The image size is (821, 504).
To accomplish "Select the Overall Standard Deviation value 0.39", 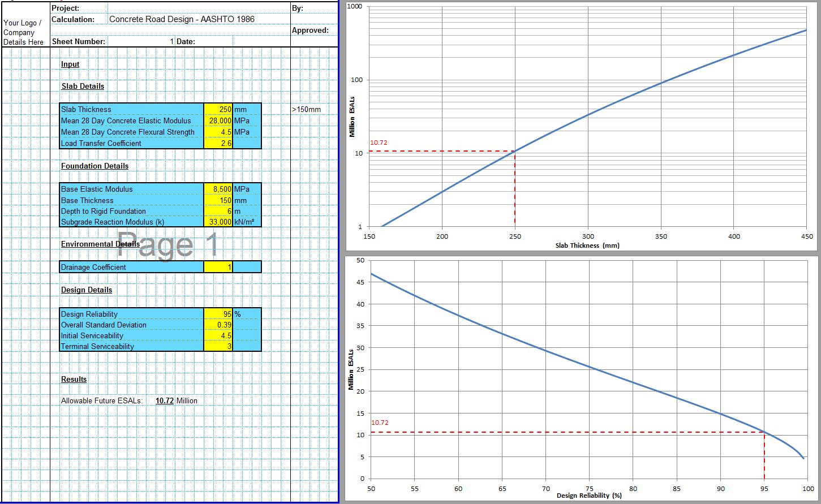I will 218,325.
